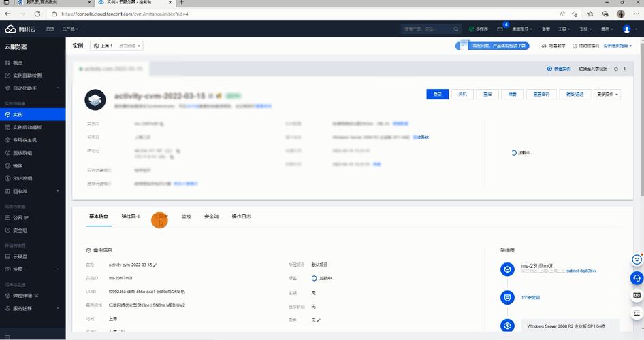
Task: Open the 云产品 menu
Action: tap(70, 29)
